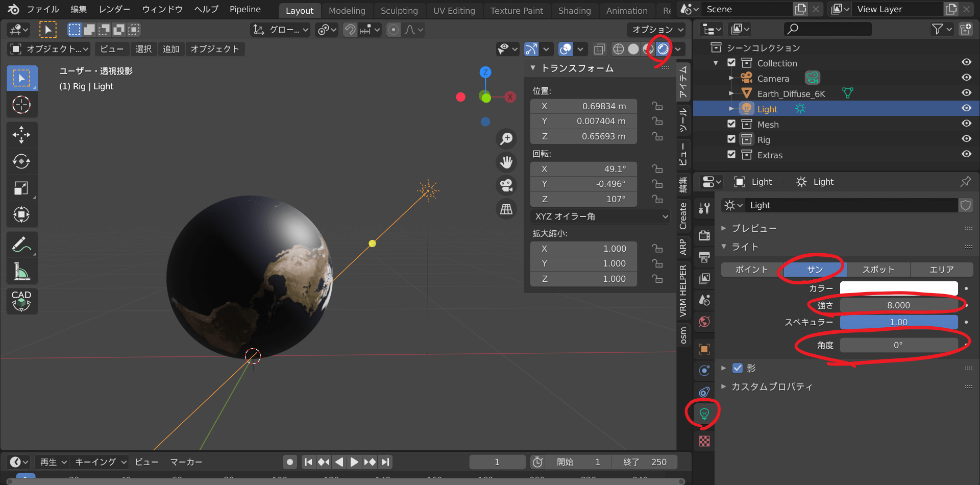The width and height of the screenshot is (980, 485).
Task: Set light type to エリア
Action: click(x=941, y=270)
